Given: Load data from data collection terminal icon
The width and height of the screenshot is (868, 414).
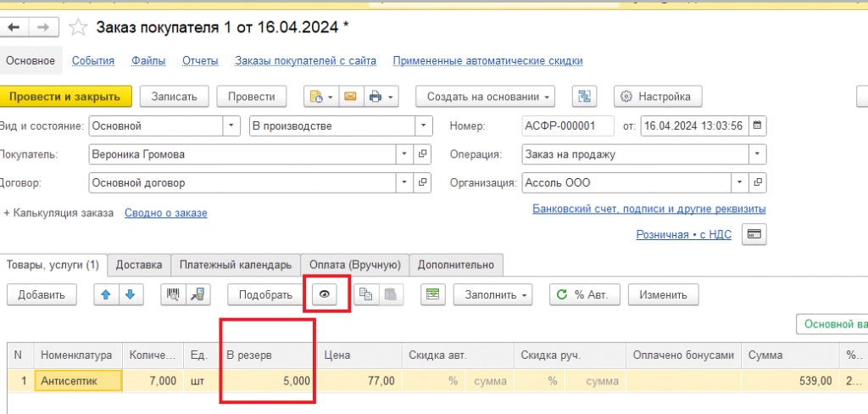Looking at the screenshot, I should click(x=198, y=295).
